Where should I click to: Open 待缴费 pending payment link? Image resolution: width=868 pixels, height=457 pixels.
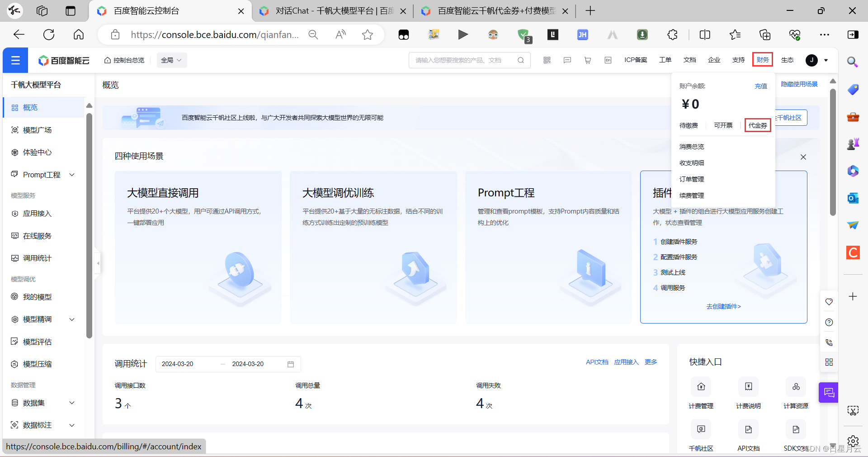point(689,125)
